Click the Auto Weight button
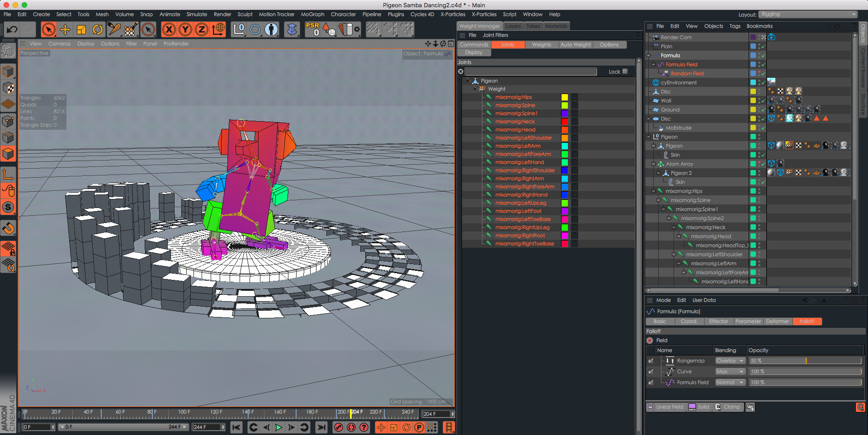 point(575,45)
